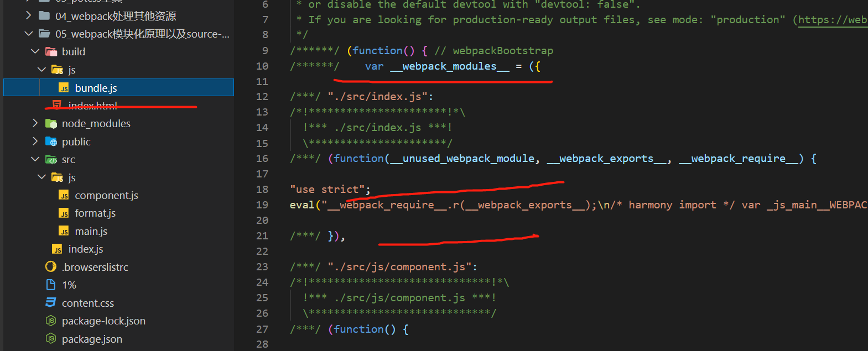This screenshot has width=868, height=351.
Task: Select 04_webpack处理其他资源 folder name
Action: tap(116, 16)
